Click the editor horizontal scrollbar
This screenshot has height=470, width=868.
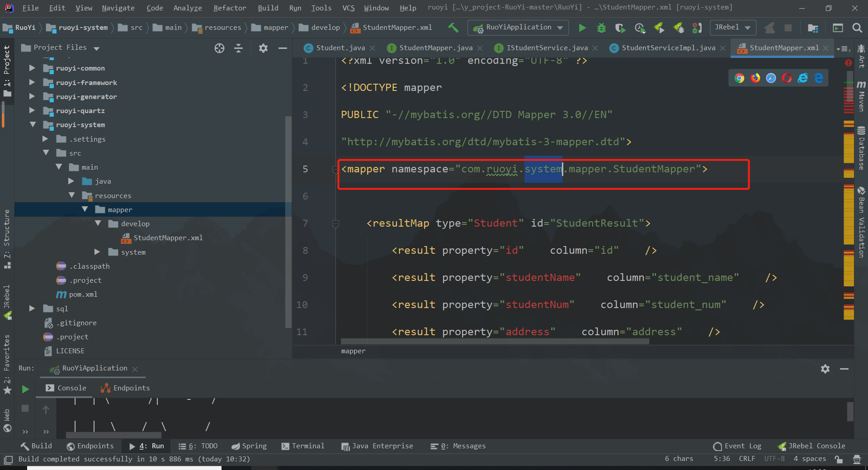tap(495, 342)
